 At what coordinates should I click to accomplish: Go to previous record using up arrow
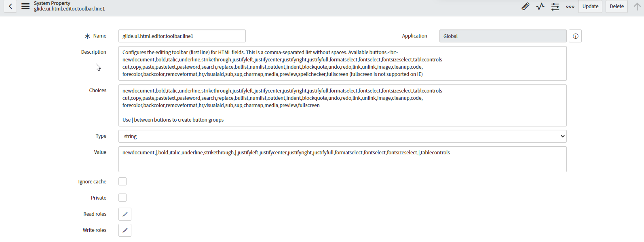point(637,6)
